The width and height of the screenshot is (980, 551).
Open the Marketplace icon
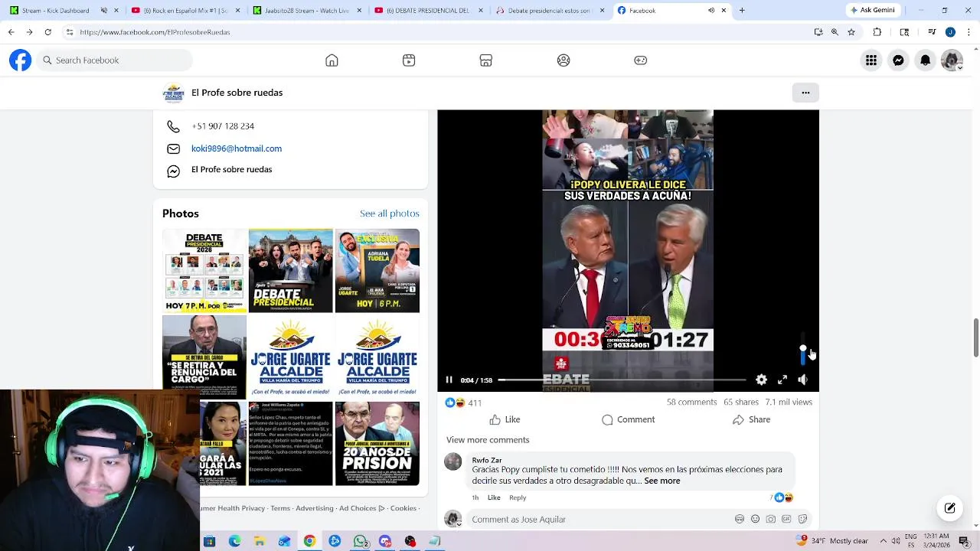485,60
